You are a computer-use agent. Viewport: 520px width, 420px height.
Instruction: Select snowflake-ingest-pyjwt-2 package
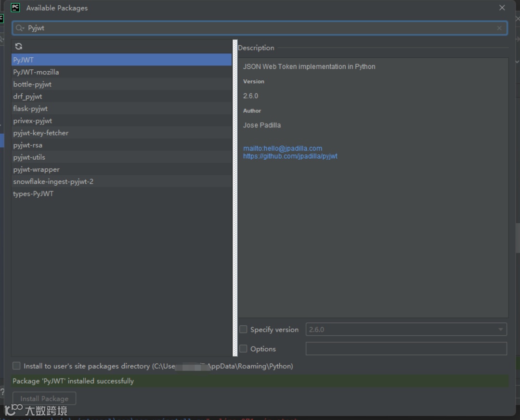[122, 182]
